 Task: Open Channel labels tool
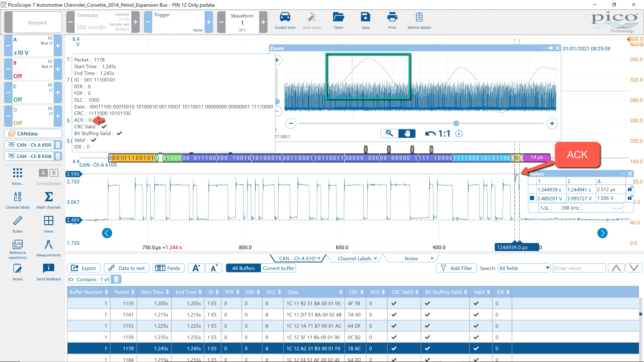(17, 197)
